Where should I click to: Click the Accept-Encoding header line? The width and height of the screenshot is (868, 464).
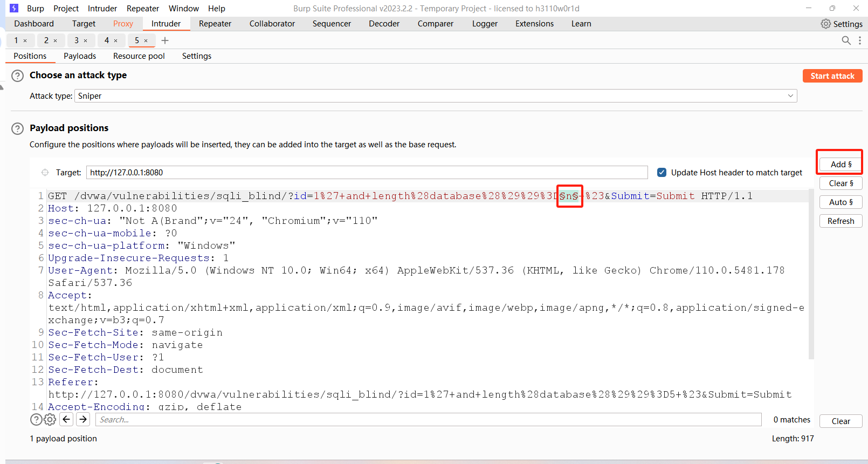145,406
